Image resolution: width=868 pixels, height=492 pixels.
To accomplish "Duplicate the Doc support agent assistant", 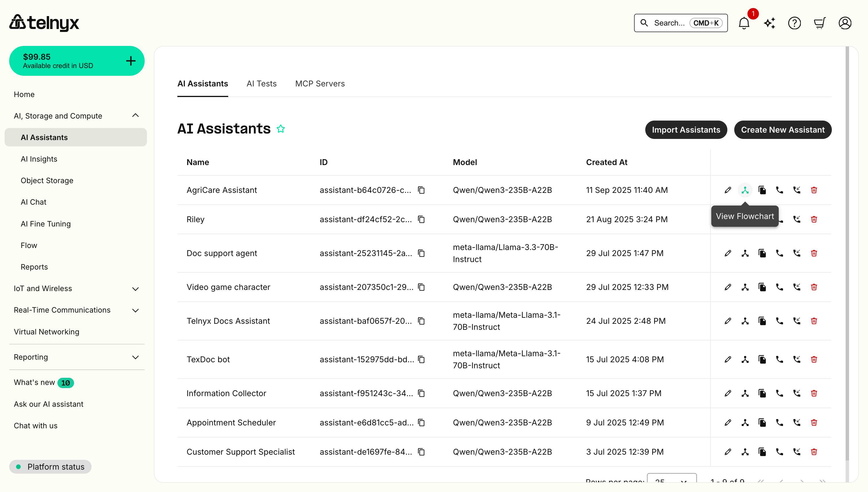I will click(x=763, y=253).
